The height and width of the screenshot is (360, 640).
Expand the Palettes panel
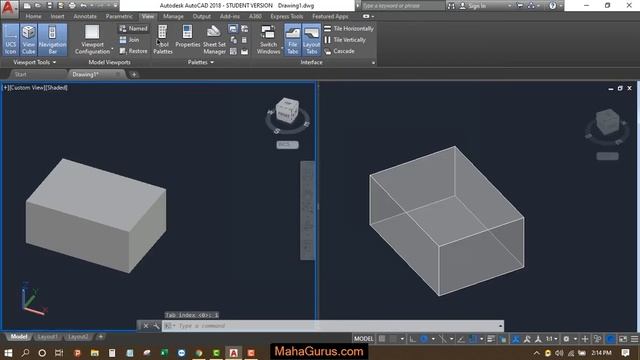pos(200,62)
